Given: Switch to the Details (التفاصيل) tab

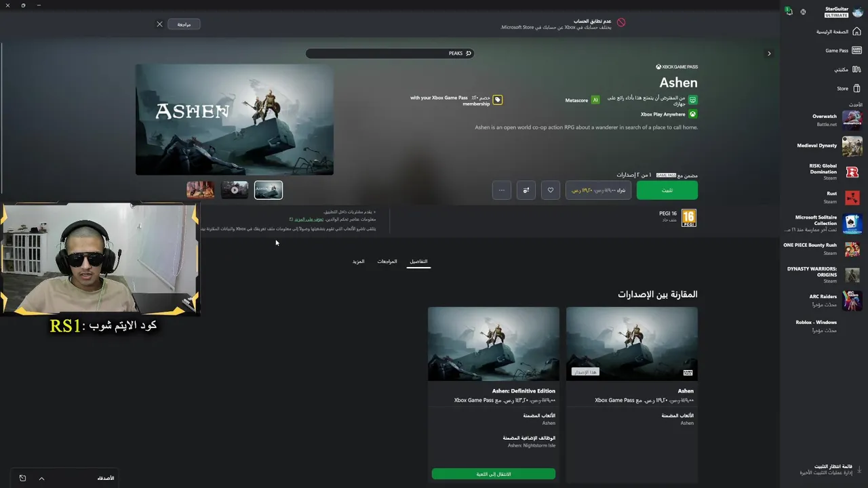Looking at the screenshot, I should point(418,262).
